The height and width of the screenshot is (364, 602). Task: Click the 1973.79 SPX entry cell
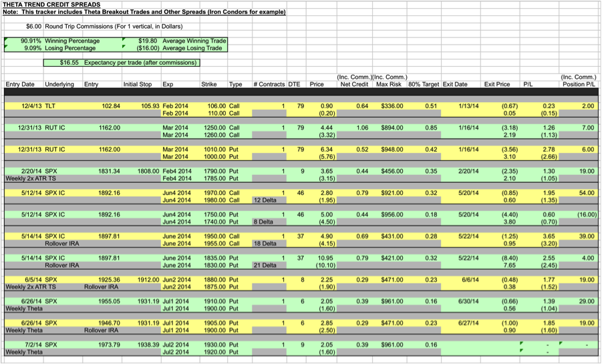(109, 345)
